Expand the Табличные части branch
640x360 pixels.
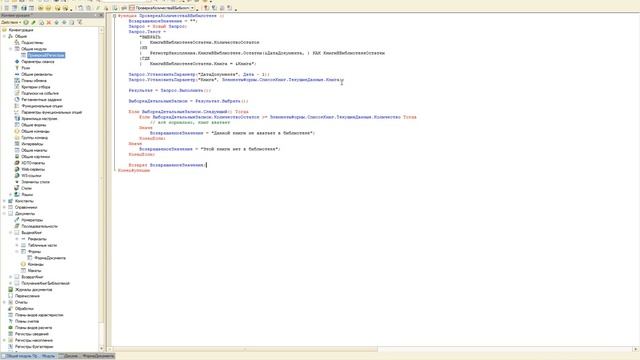pos(17,245)
